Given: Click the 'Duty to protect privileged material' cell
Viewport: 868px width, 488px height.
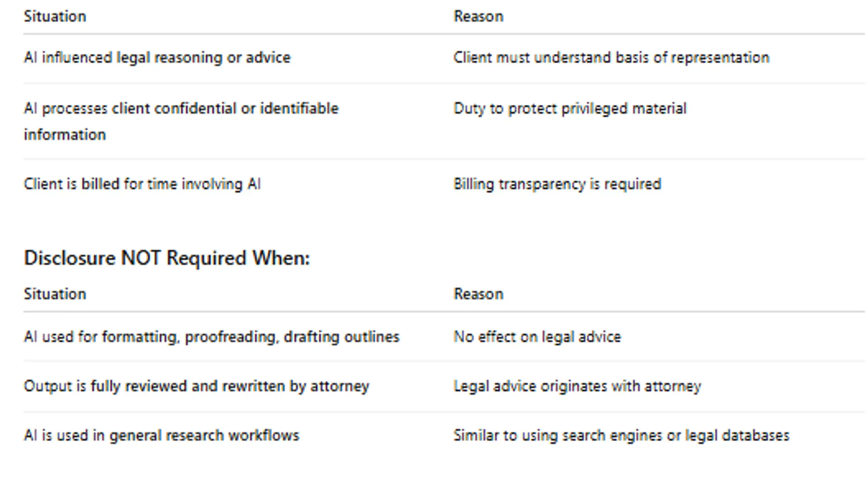Looking at the screenshot, I should [x=570, y=108].
